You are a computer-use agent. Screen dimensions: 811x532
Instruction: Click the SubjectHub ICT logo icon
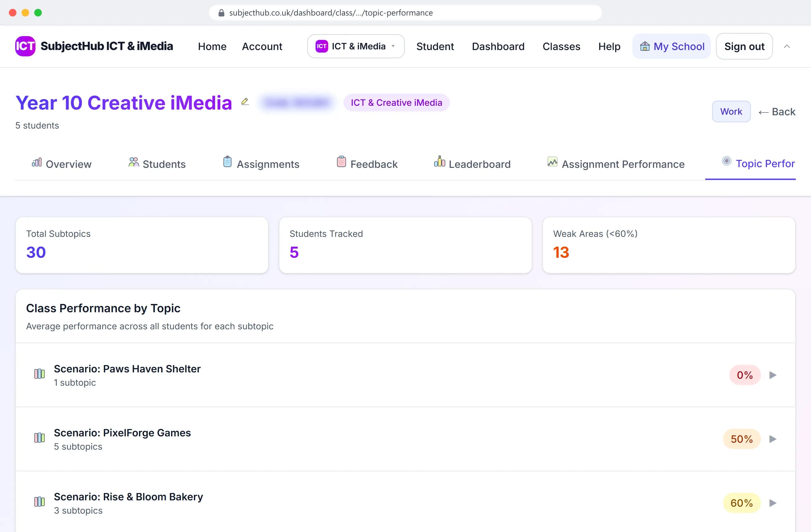tap(25, 46)
